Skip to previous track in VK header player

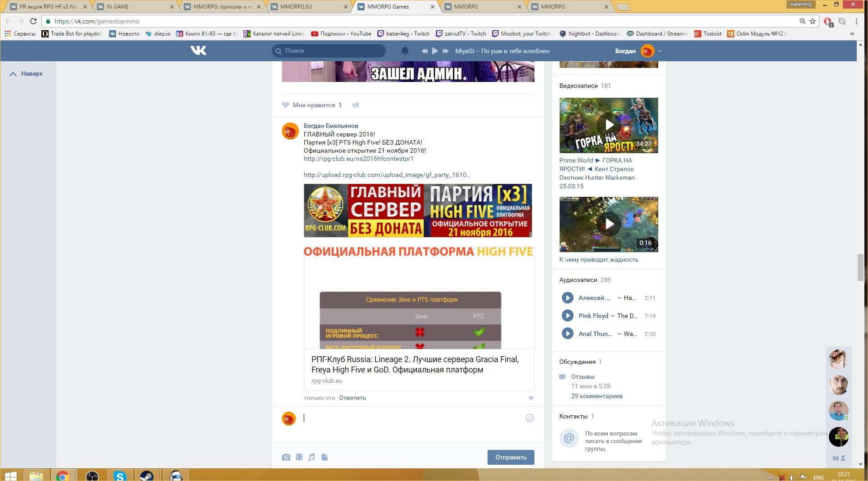[424, 51]
